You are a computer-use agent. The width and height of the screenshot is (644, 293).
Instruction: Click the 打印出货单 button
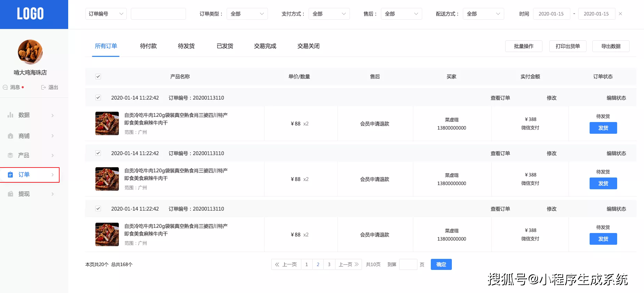[568, 46]
